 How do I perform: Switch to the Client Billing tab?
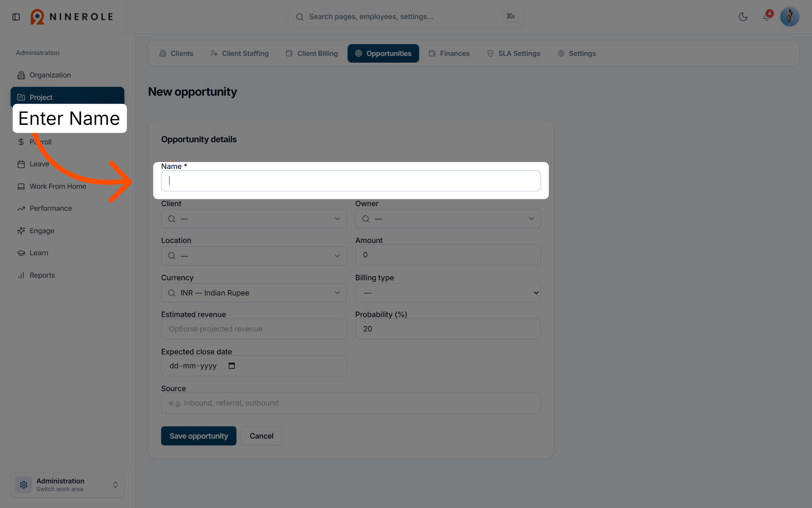click(312, 53)
